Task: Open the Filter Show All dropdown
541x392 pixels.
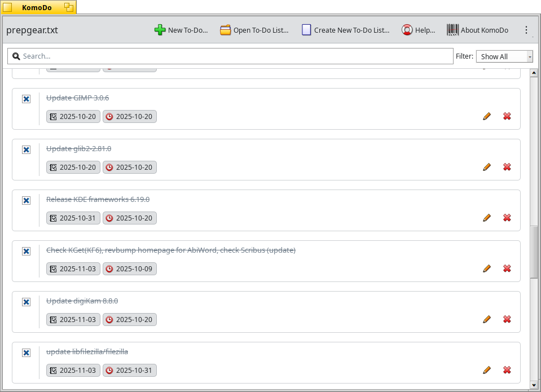Action: pyautogui.click(x=504, y=56)
